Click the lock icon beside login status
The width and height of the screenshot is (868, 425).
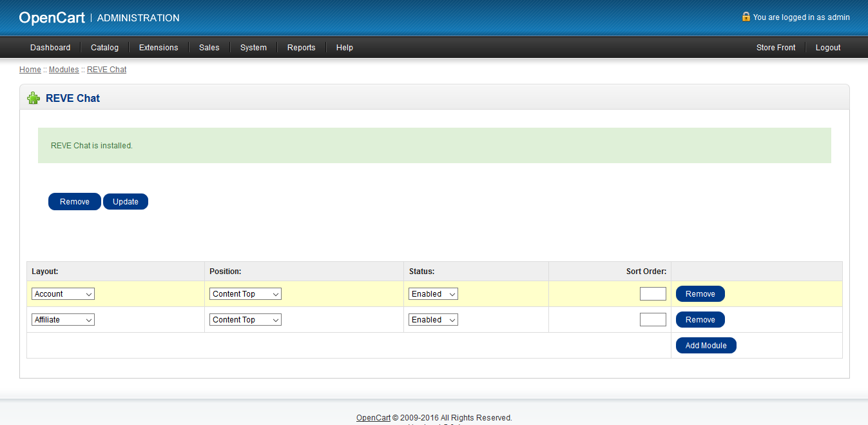point(746,17)
